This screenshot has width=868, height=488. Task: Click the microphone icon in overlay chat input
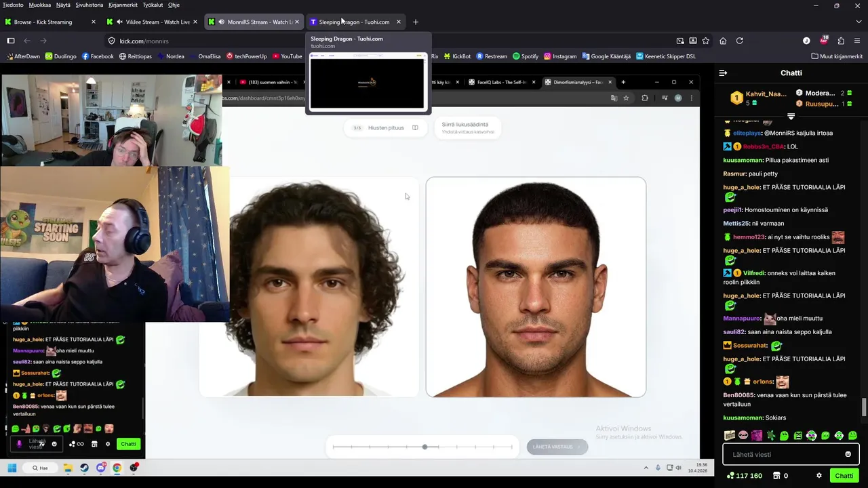(19, 444)
